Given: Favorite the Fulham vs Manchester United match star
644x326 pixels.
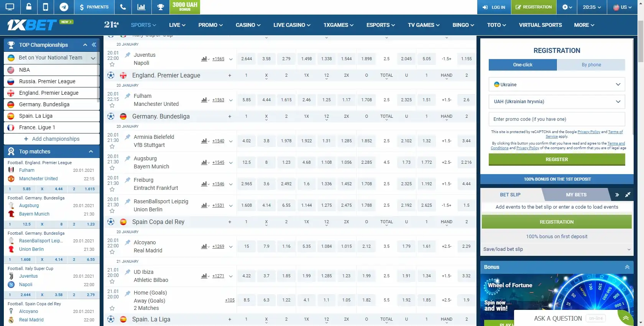Looking at the screenshot, I should click(x=112, y=105).
